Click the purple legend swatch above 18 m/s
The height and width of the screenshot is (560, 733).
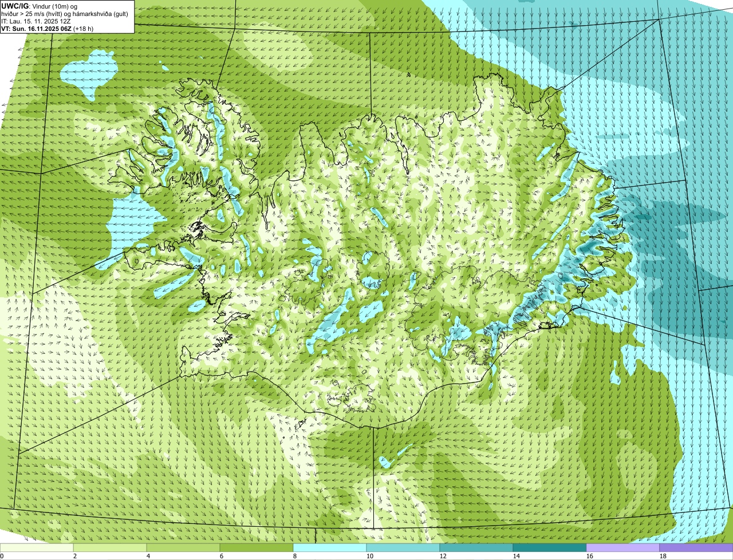point(696,547)
